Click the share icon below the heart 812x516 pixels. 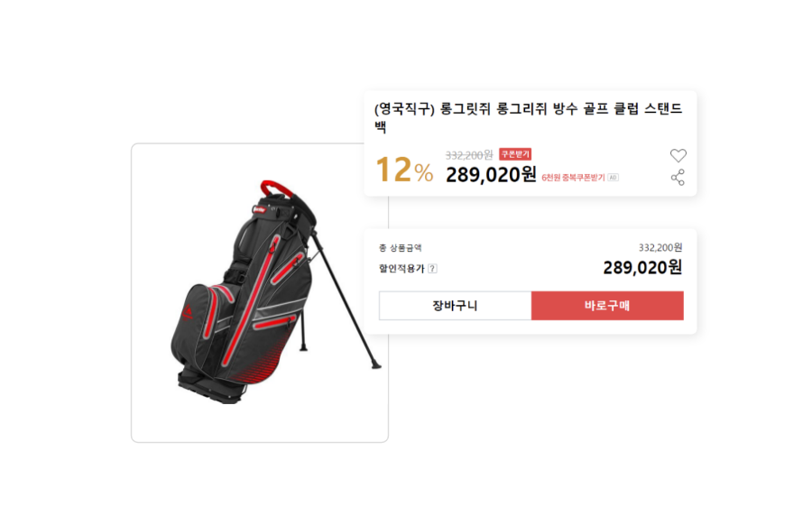[x=678, y=178]
